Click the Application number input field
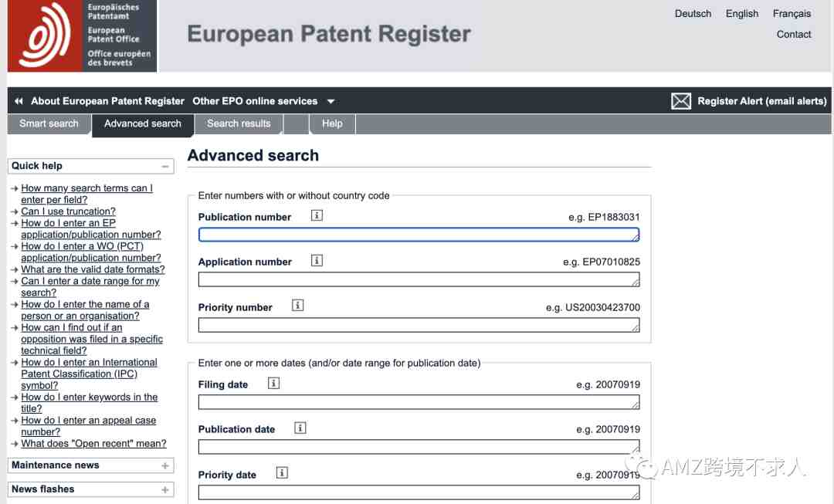 coord(419,279)
